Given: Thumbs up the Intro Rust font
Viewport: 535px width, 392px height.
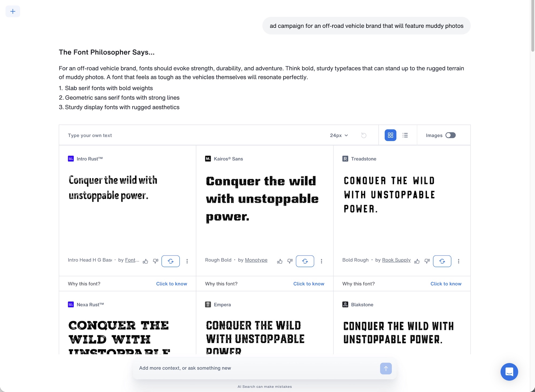Looking at the screenshot, I should (145, 261).
